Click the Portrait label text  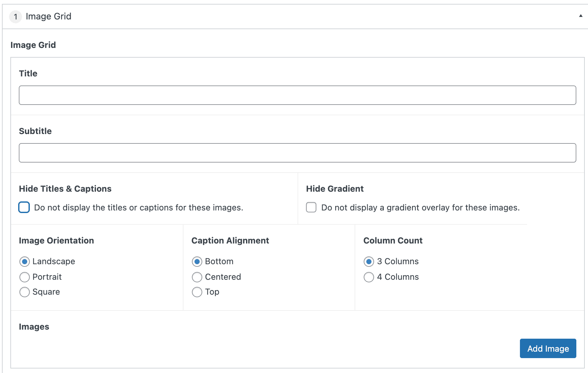point(47,277)
